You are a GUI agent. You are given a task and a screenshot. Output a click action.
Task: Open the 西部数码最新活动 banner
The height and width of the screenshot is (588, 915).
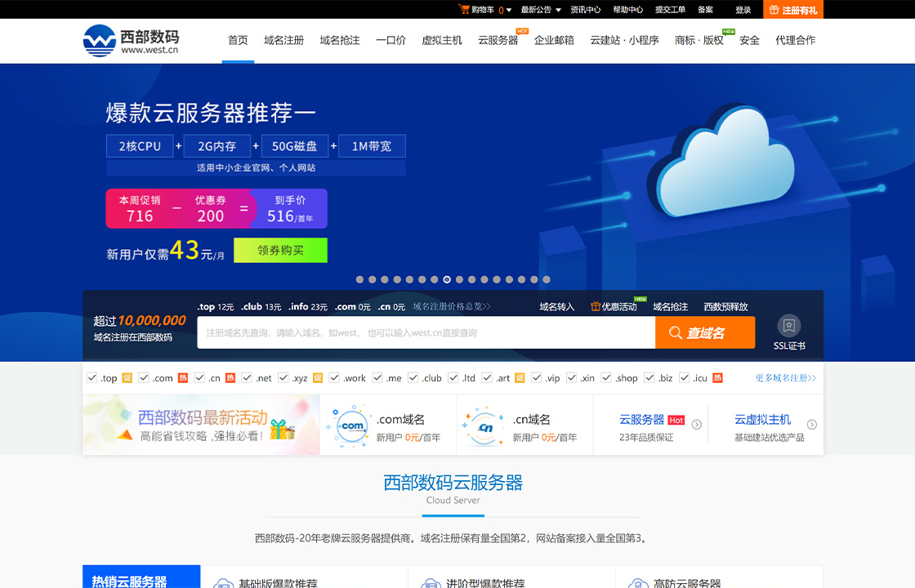click(x=201, y=425)
